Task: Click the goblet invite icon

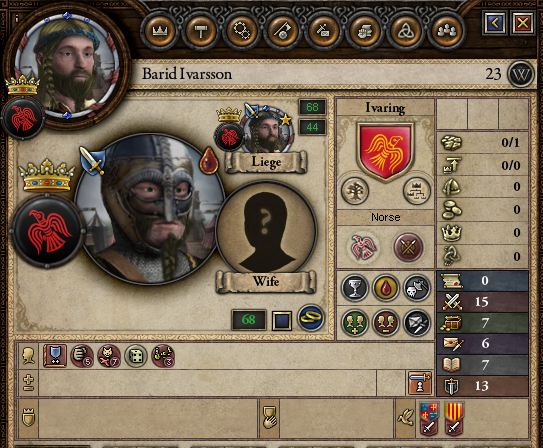Action: pos(355,288)
